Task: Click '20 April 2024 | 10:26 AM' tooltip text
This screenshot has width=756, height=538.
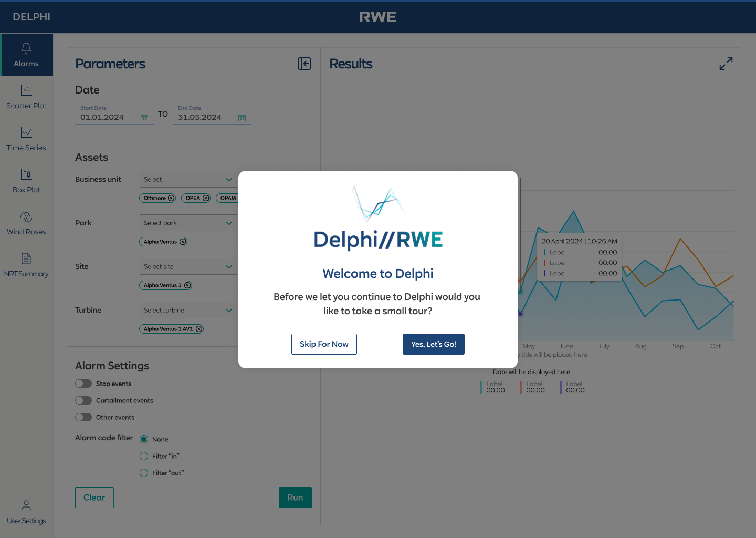Action: [579, 241]
